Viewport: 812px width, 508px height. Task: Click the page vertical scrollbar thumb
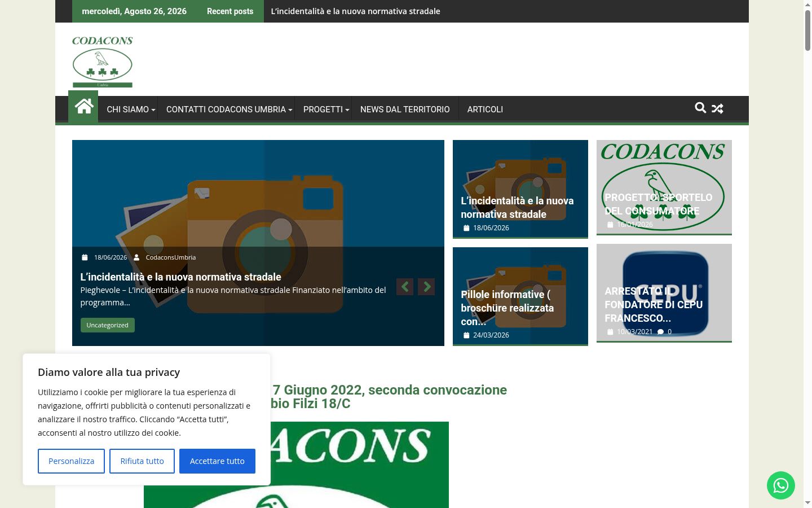807,30
